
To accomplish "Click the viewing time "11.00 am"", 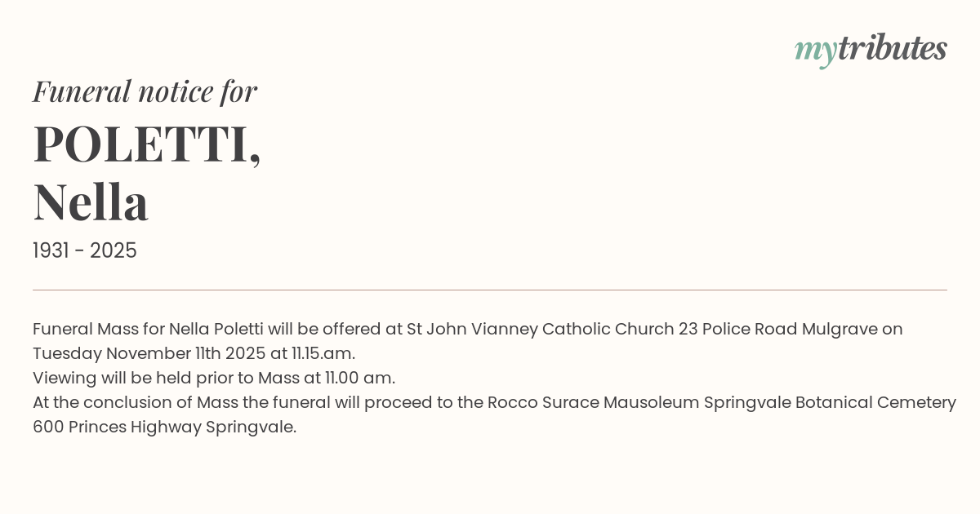I will pyautogui.click(x=359, y=379).
